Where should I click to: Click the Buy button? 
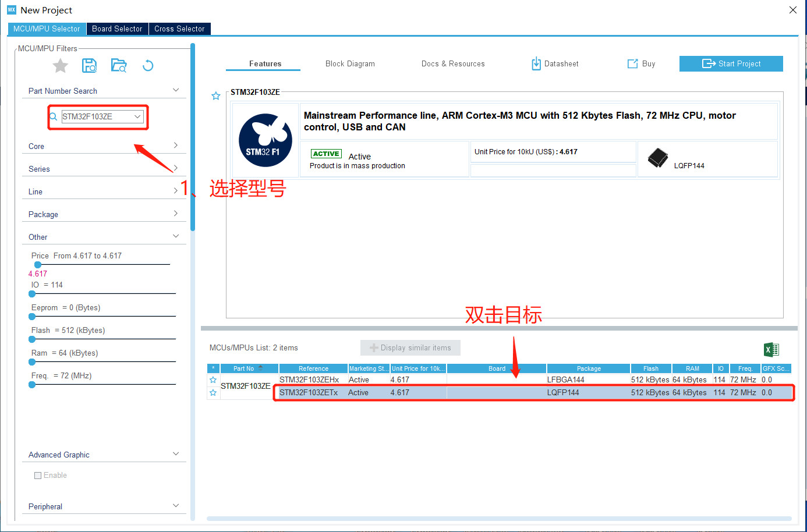641,64
